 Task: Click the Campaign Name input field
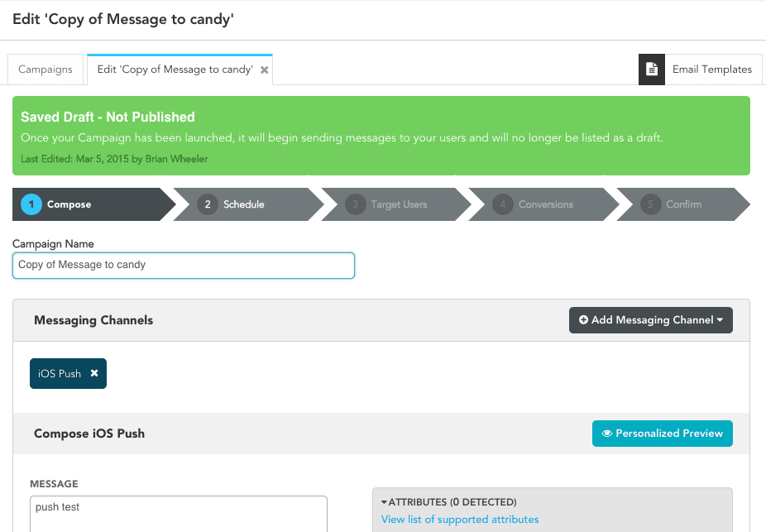(184, 265)
